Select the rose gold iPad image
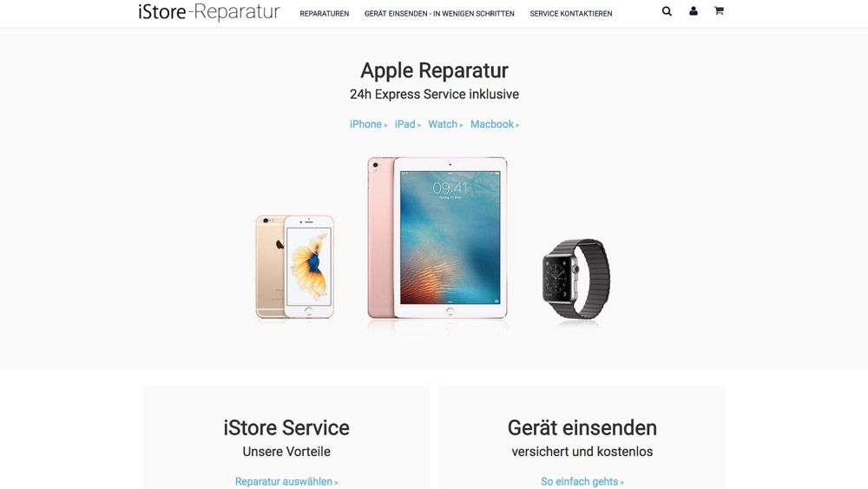 pos(437,238)
